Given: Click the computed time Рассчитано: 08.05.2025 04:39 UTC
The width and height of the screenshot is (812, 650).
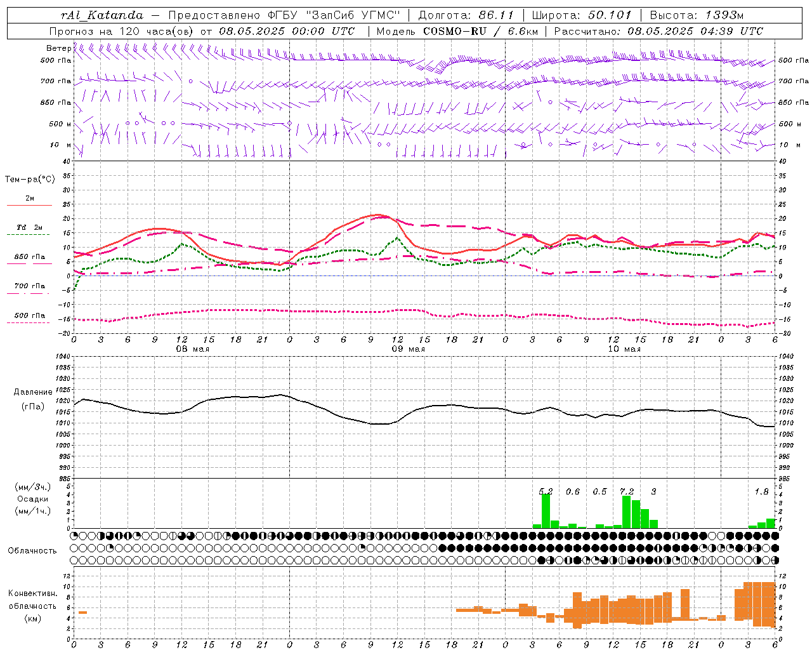Looking at the screenshot, I should point(658,31).
